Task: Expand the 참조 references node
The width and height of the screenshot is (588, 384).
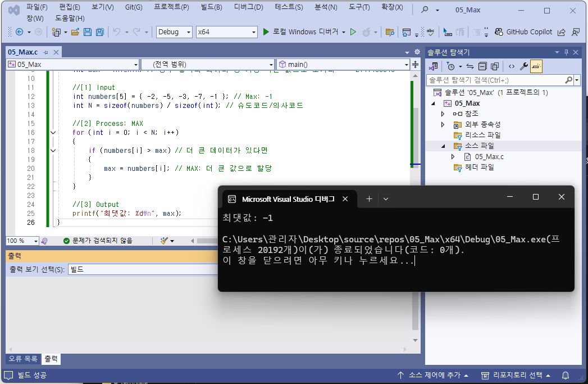Action: pos(443,114)
